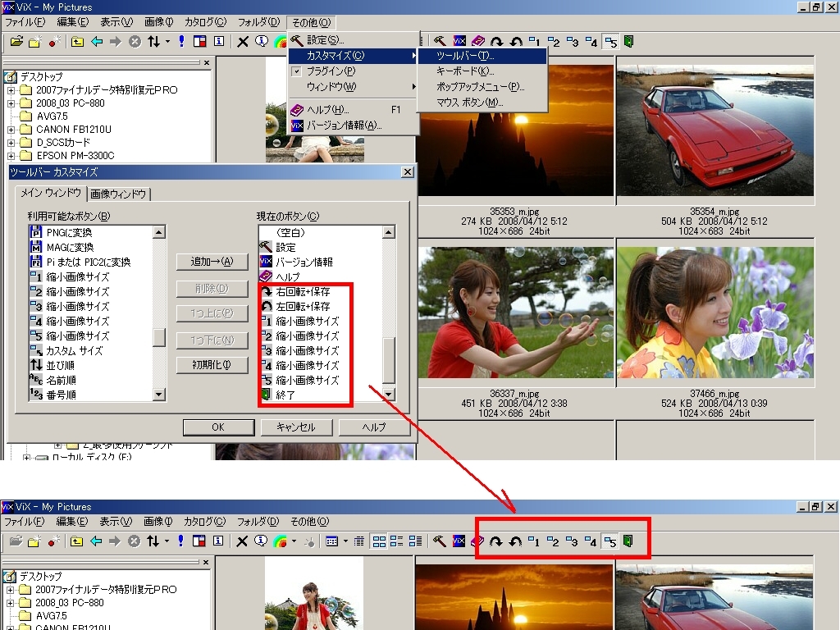Click hammer settings icon in lower ViX toolbar
This screenshot has height=630, width=840.
coord(440,541)
